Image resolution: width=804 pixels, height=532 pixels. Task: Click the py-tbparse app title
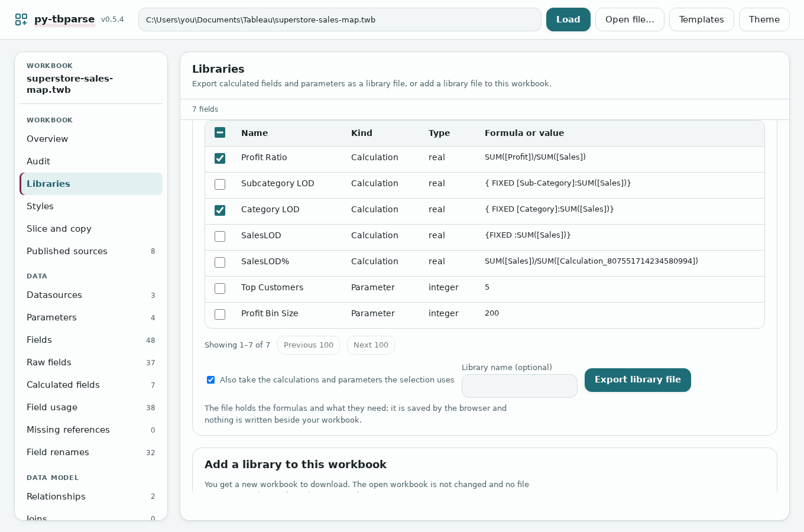click(64, 19)
